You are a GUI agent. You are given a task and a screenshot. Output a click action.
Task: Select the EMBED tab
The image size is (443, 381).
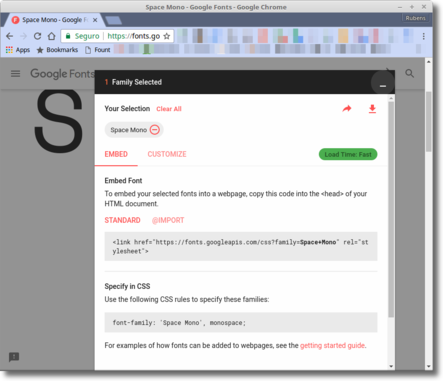click(x=116, y=154)
